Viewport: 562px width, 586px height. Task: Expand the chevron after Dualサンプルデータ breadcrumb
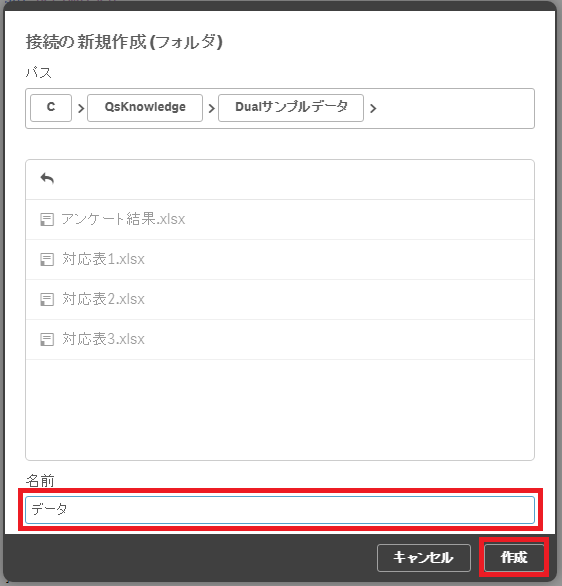(x=373, y=108)
